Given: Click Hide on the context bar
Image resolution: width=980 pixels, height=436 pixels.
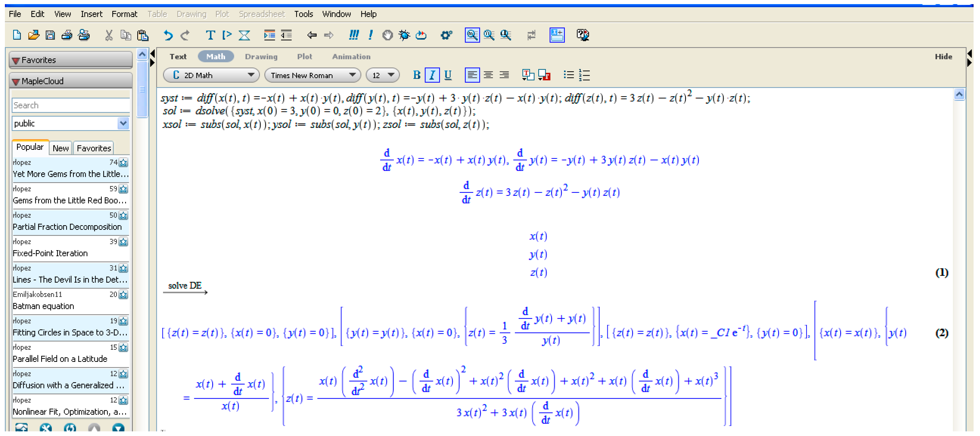Looking at the screenshot, I should (x=943, y=57).
